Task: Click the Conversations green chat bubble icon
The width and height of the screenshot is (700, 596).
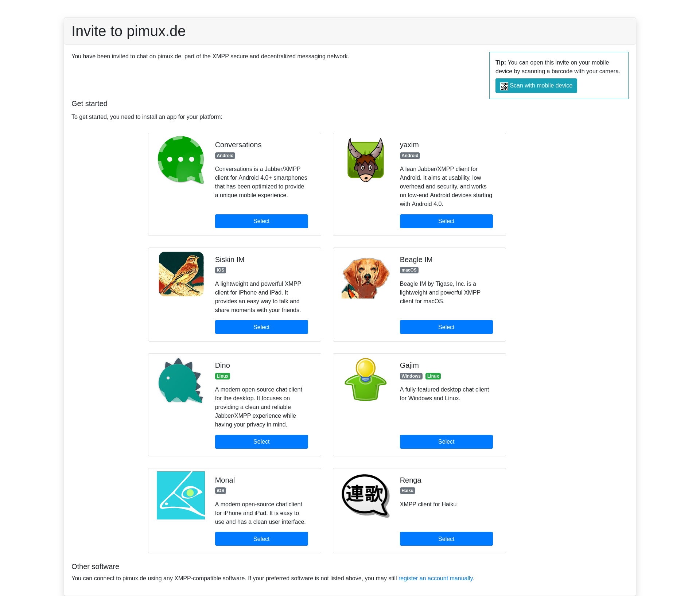Action: (x=181, y=160)
